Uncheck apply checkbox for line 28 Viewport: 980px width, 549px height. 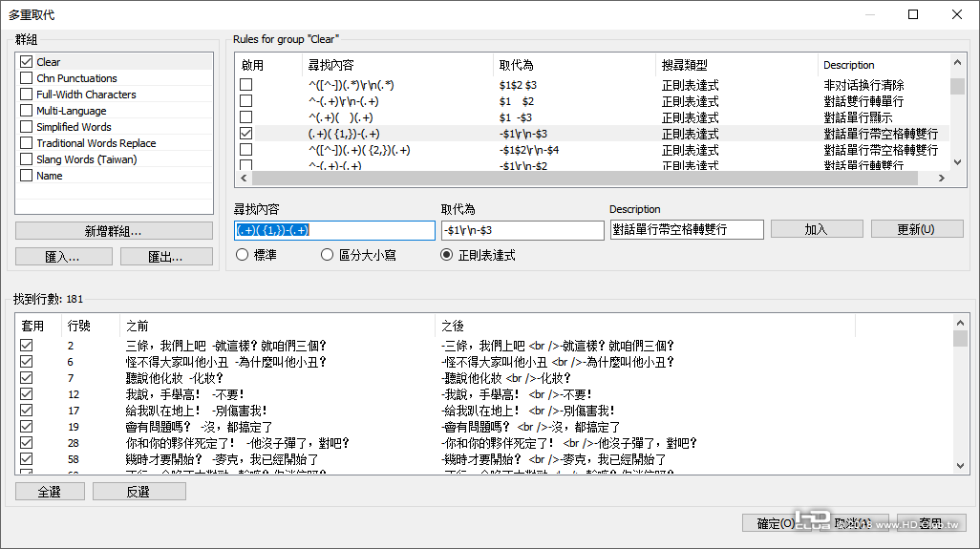tap(26, 443)
